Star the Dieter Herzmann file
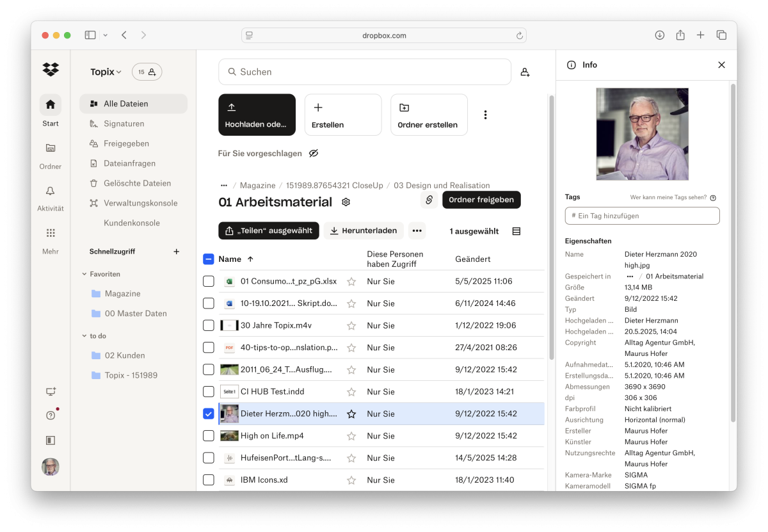Image resolution: width=768 pixels, height=532 pixels. [x=351, y=414]
